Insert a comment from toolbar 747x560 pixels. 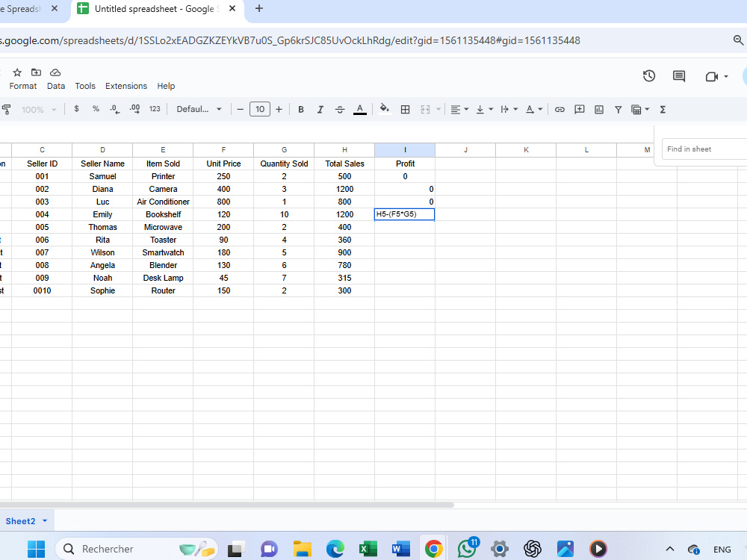point(580,110)
